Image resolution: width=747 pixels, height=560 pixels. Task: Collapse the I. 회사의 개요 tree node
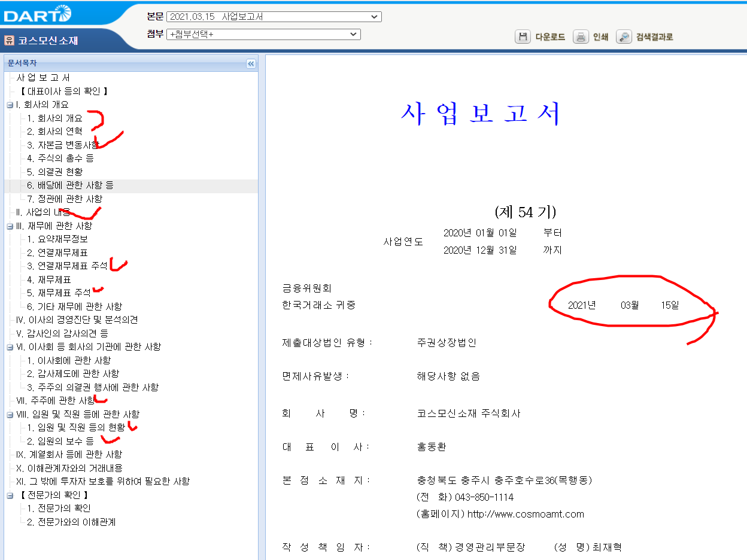click(10, 105)
